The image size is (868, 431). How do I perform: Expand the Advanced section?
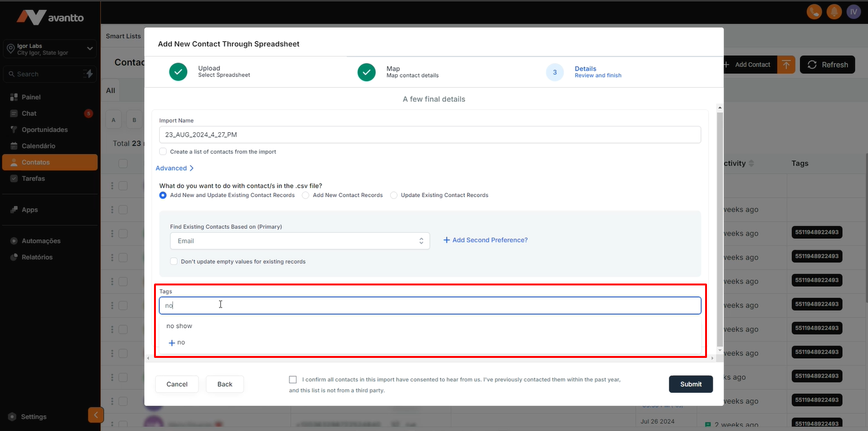coord(174,168)
